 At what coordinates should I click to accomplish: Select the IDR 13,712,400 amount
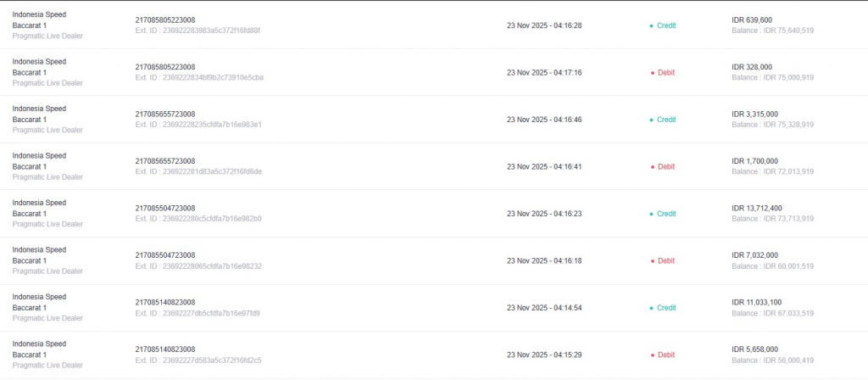tap(756, 209)
